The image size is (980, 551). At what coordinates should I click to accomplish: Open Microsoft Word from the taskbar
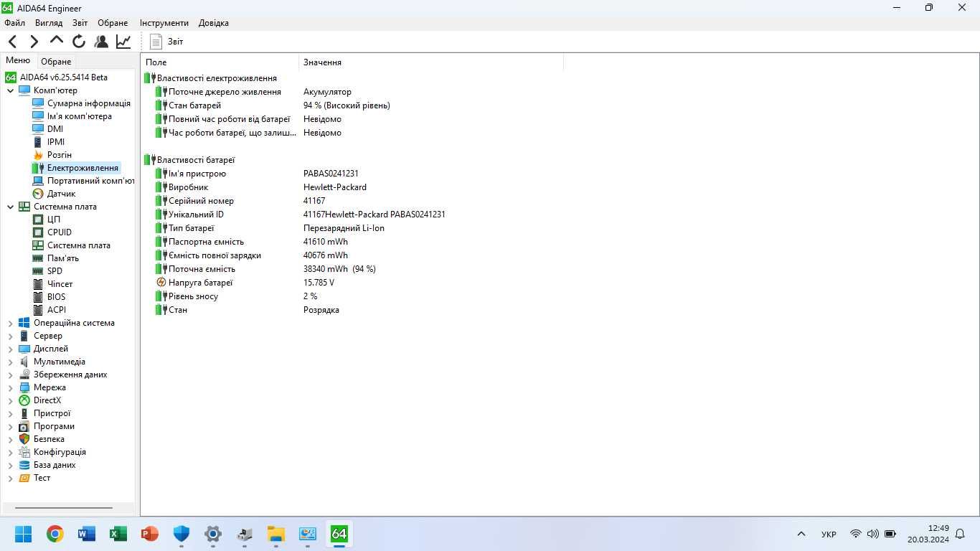(x=87, y=534)
